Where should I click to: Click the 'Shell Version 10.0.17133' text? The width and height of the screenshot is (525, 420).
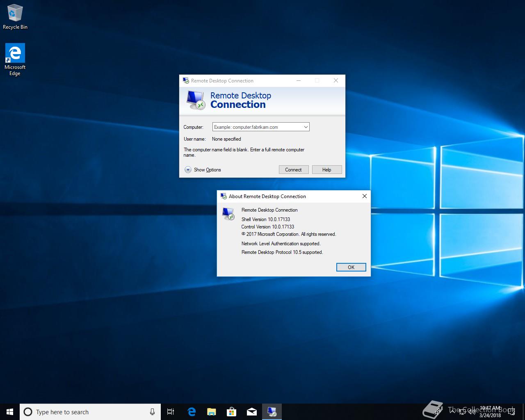(266, 219)
